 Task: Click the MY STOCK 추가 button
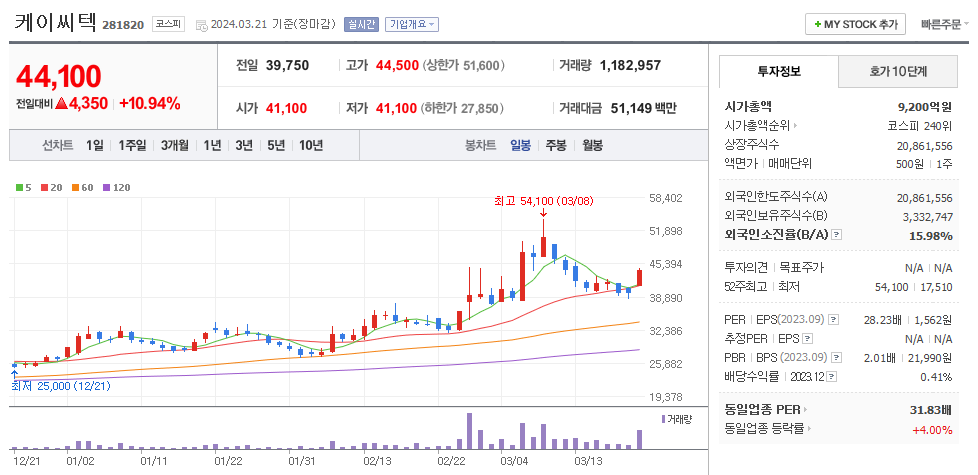point(855,24)
